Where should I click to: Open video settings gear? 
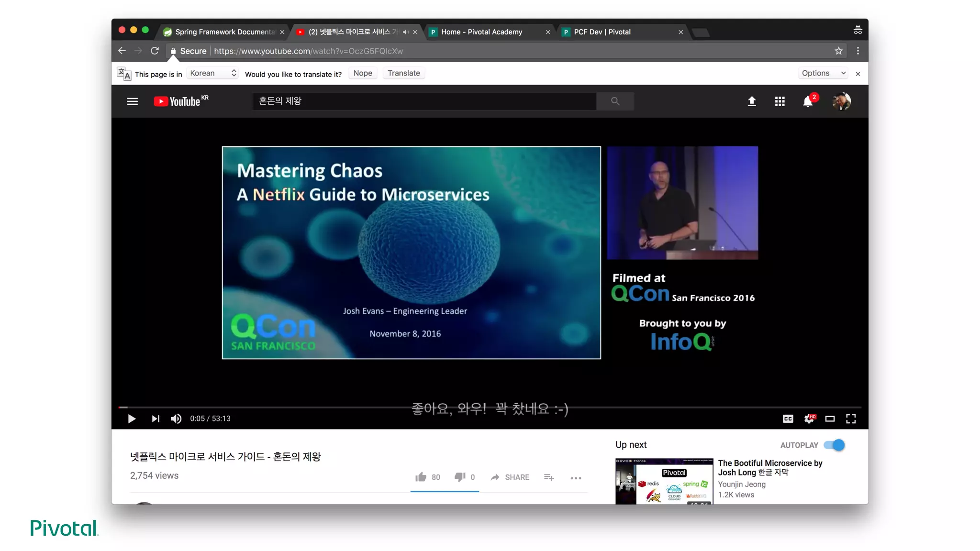point(809,419)
